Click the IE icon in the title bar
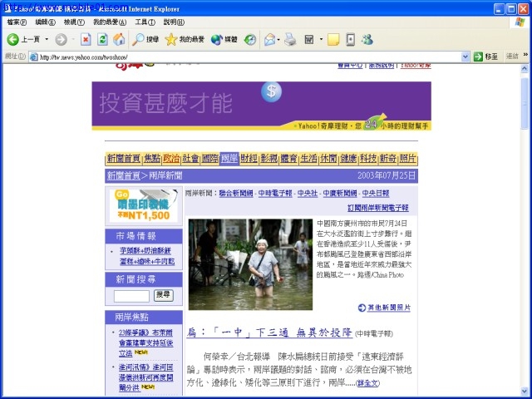The height and width of the screenshot is (399, 532). (7, 8)
